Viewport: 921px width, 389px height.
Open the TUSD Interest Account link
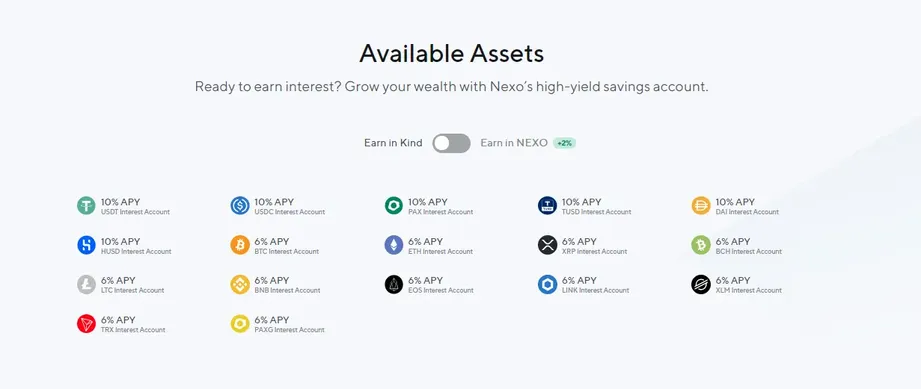[596, 212]
